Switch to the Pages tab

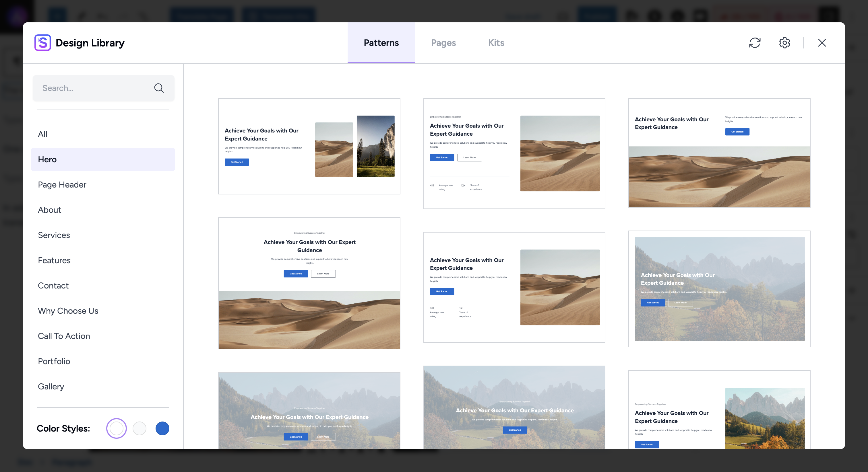coord(443,42)
